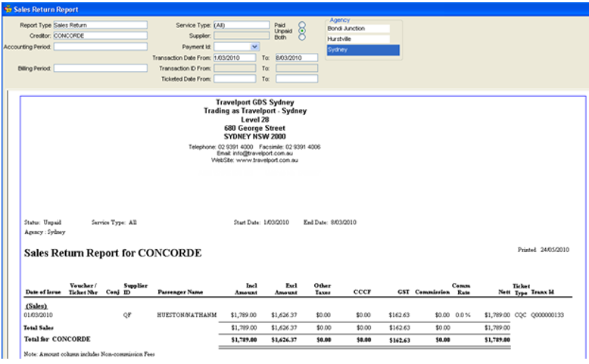Click the Billing Period field

[x=100, y=68]
